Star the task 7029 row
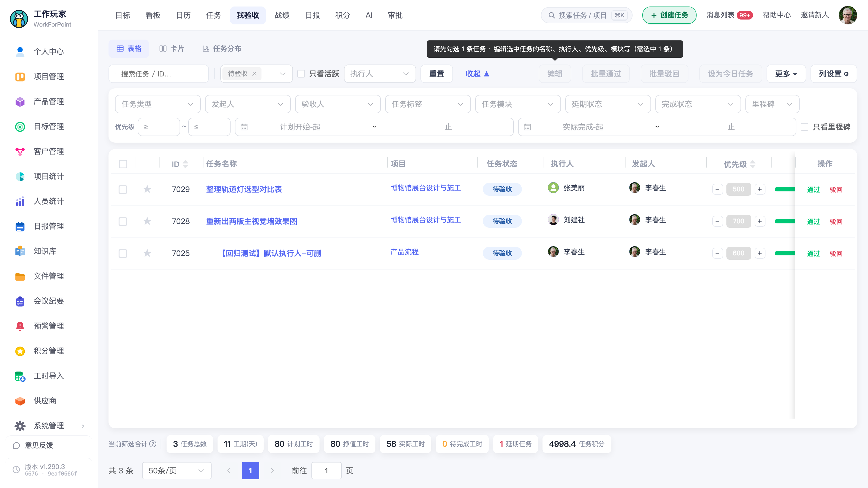 click(147, 189)
